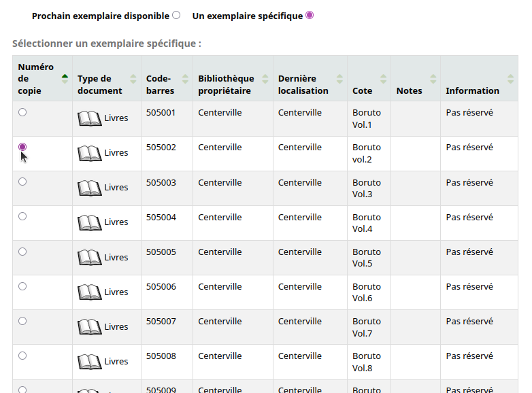532x393 pixels.
Task: Click the book icon in row 505006
Action: 90,292
